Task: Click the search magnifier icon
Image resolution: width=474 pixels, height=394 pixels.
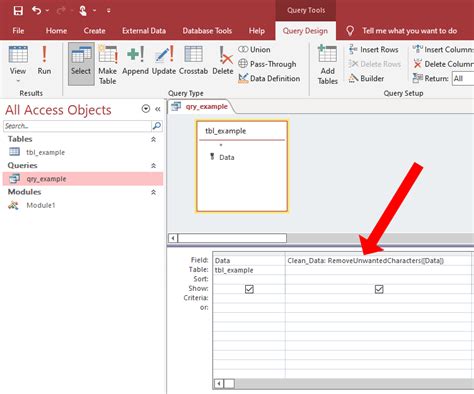Action: point(157,126)
